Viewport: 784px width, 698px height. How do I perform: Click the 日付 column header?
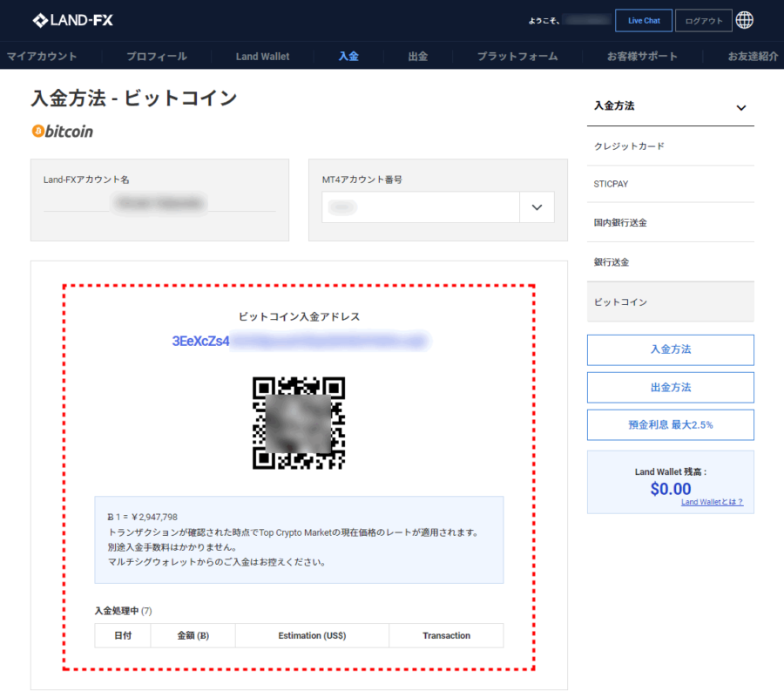click(x=123, y=635)
